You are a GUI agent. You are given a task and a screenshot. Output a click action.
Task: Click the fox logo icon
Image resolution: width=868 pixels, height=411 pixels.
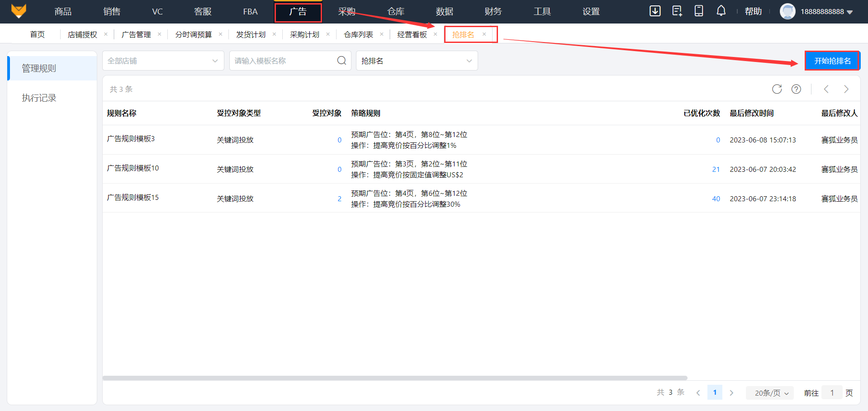pyautogui.click(x=19, y=11)
